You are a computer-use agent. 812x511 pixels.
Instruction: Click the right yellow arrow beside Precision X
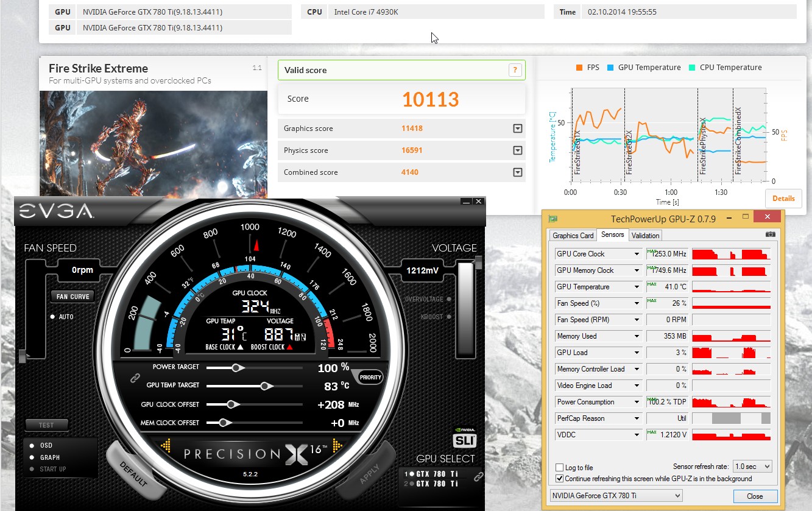[337, 446]
